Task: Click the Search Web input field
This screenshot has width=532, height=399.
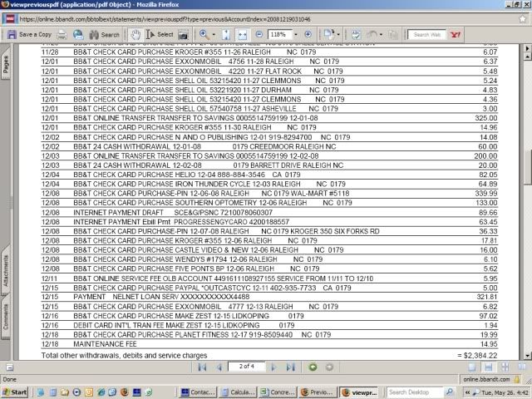Action: [426, 35]
